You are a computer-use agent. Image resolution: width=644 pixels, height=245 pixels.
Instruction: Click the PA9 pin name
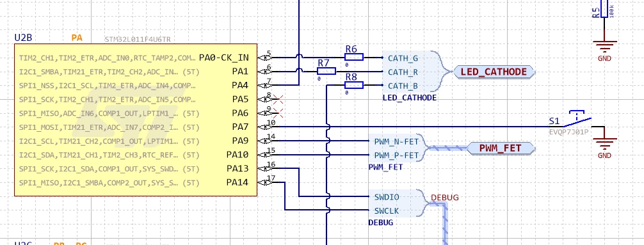[240, 141]
